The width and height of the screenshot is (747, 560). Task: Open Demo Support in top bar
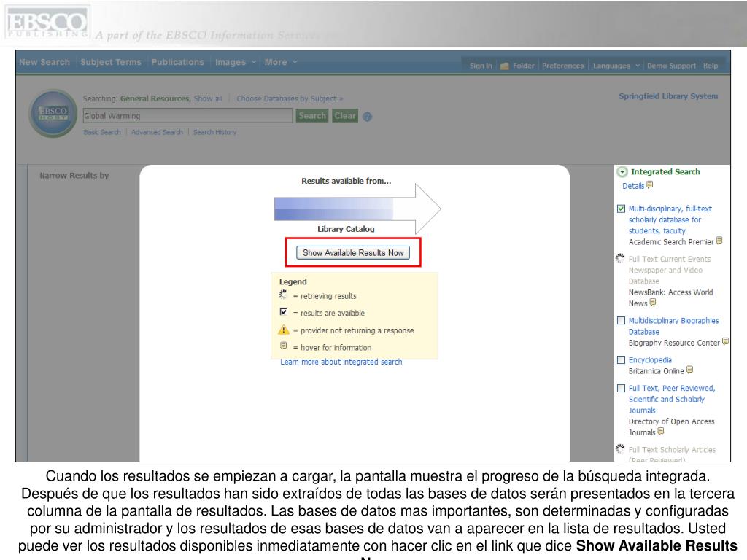click(x=671, y=66)
